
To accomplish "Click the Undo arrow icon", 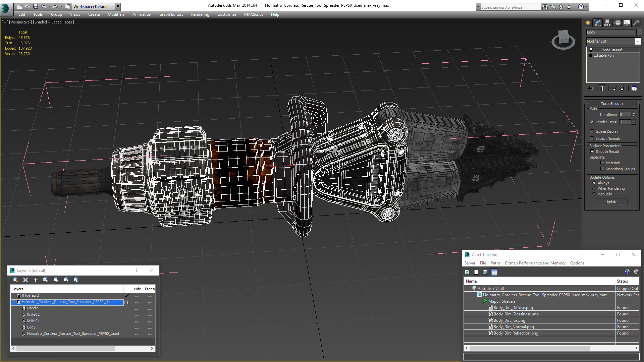I will coord(44,6).
